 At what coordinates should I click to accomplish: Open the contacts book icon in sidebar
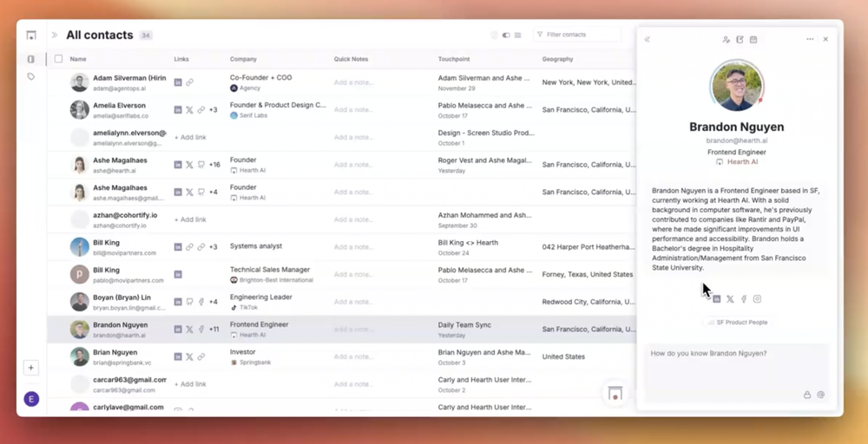[31, 59]
